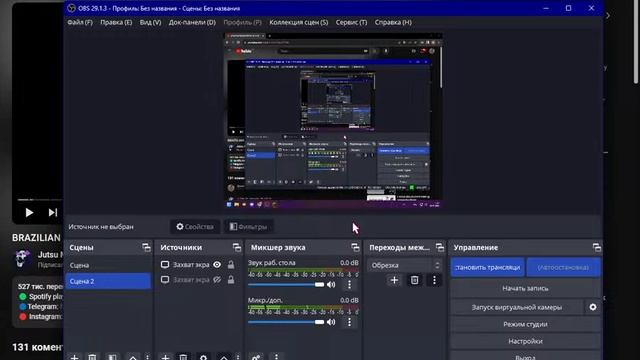Open the Сервис (T) menu

click(351, 22)
